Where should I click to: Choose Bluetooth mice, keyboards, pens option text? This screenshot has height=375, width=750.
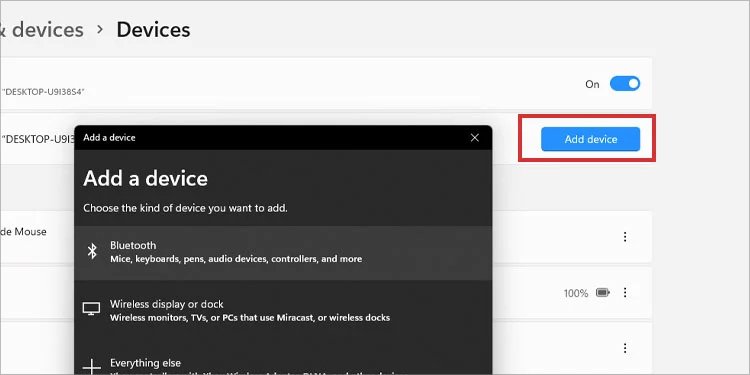point(236,259)
